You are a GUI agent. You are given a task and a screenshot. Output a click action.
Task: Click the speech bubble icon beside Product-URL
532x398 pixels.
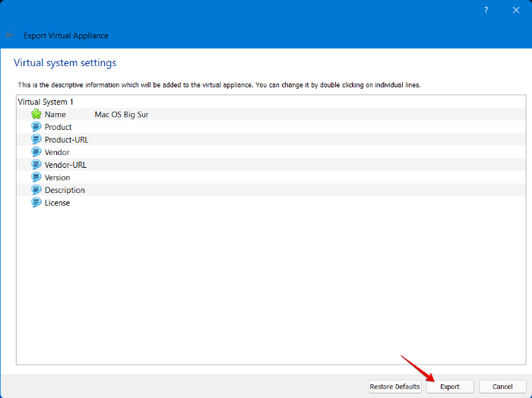pyautogui.click(x=36, y=139)
